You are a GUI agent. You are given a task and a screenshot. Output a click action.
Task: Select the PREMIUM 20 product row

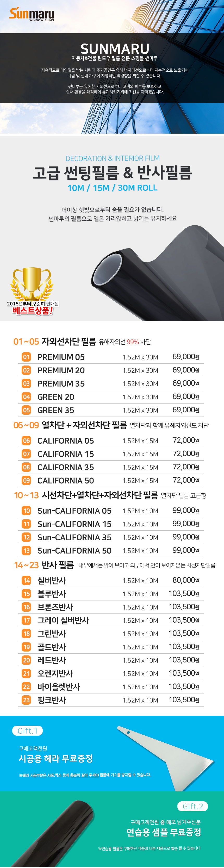111,370
